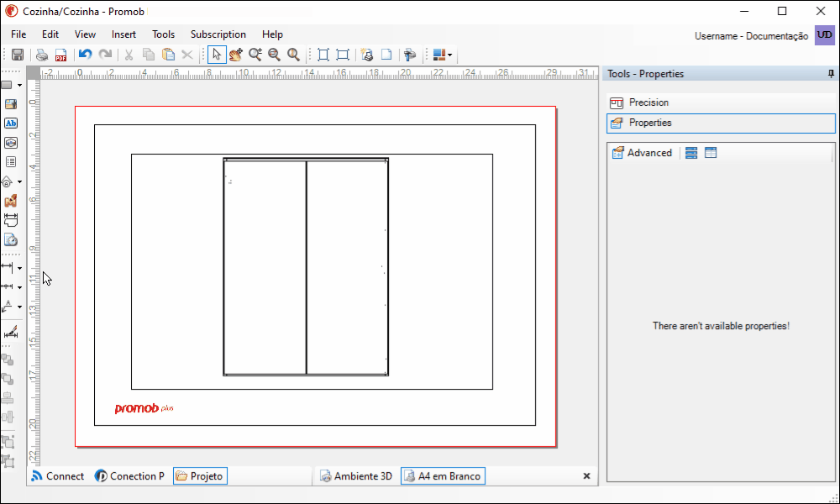The height and width of the screenshot is (504, 840).
Task: Select the chained dimension tool
Action: [7, 286]
